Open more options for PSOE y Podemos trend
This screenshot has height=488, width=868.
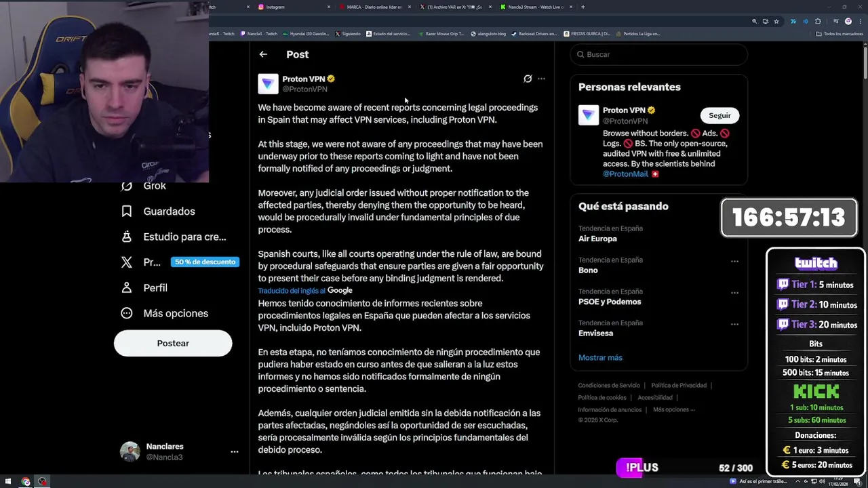tap(734, 293)
